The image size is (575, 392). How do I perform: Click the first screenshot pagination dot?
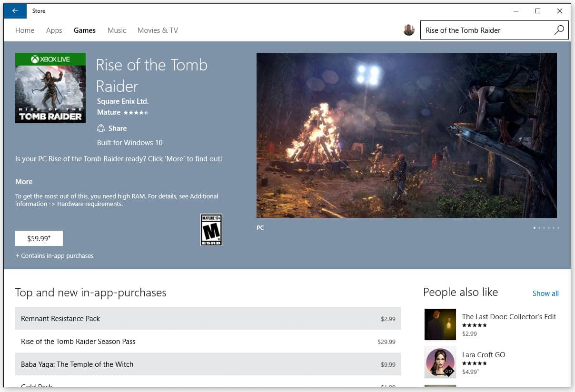pos(534,228)
